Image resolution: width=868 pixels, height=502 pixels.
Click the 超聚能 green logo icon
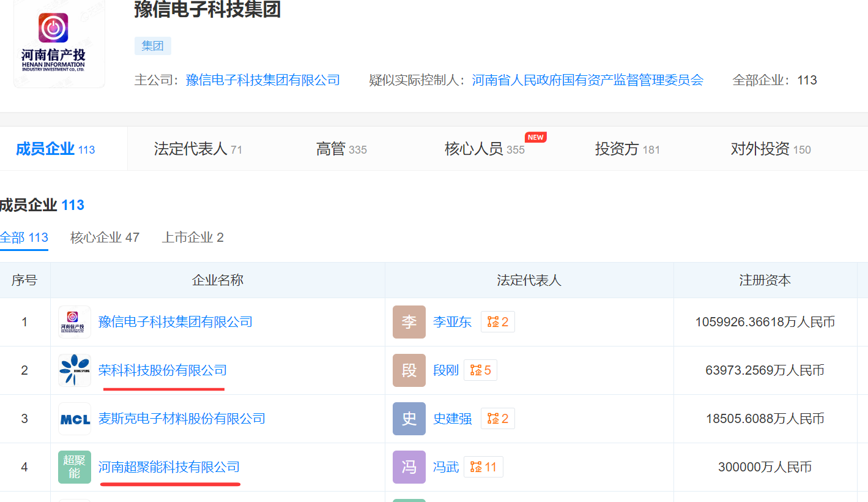click(x=75, y=467)
